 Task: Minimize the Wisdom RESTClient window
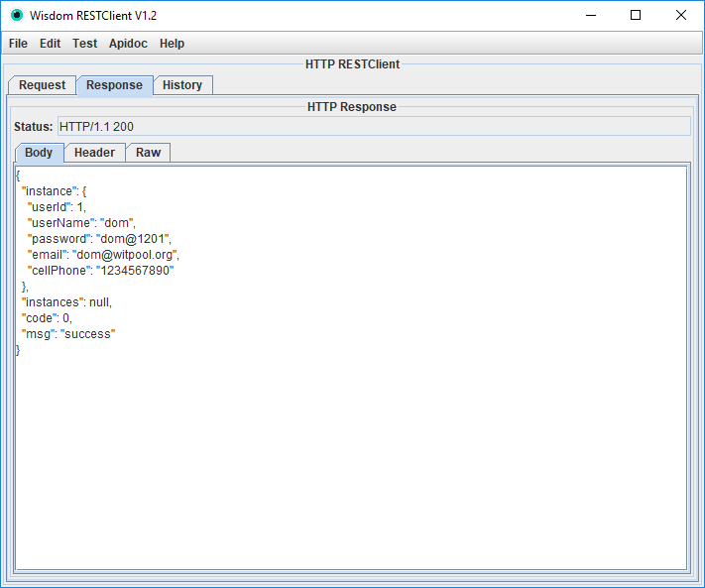coord(591,15)
